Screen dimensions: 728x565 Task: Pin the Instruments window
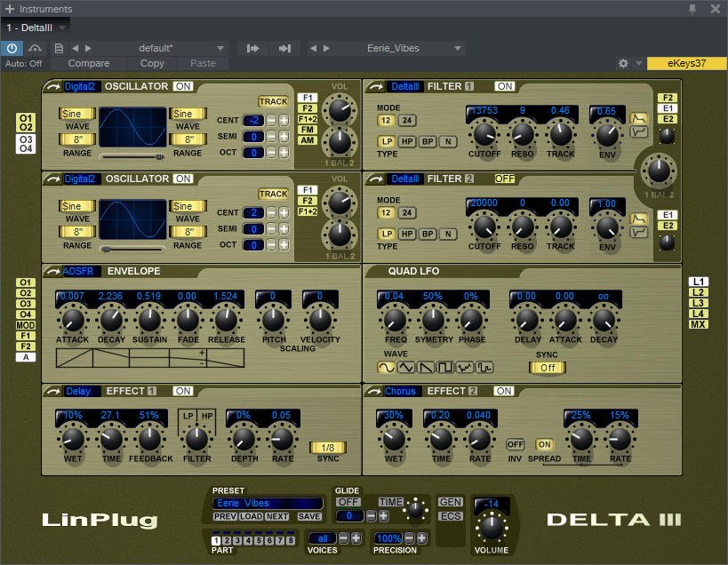pos(692,9)
